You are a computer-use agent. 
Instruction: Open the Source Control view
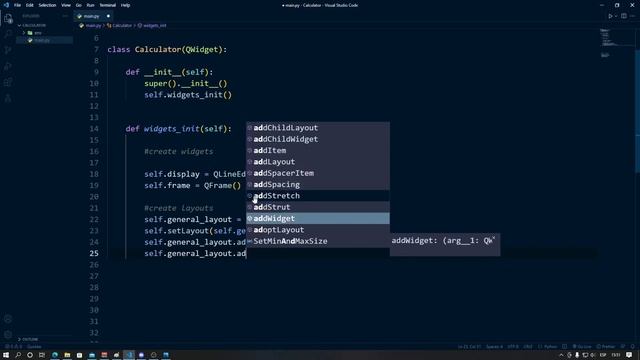point(8,50)
